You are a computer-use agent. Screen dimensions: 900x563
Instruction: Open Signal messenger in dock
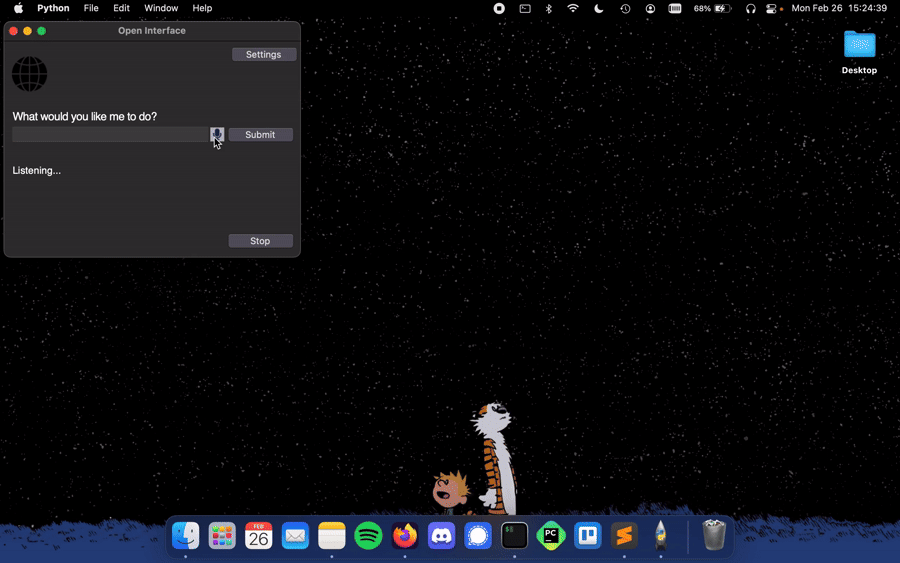[x=478, y=535]
